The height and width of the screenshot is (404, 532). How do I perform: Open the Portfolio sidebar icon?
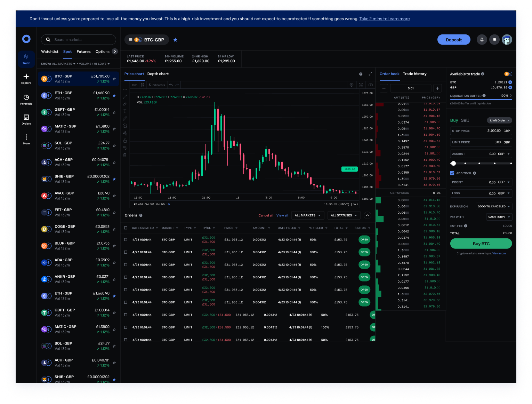coord(26,99)
